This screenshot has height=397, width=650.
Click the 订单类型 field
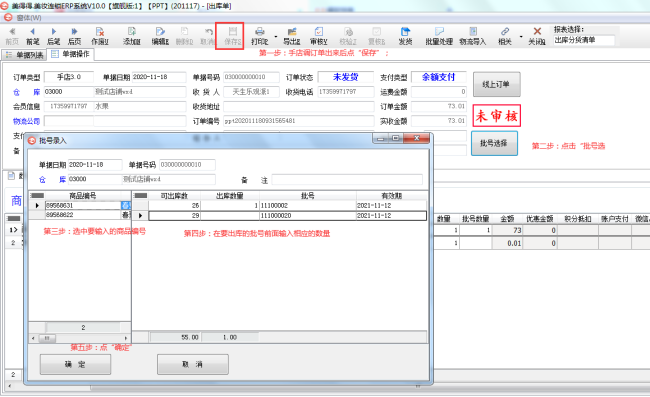point(69,77)
